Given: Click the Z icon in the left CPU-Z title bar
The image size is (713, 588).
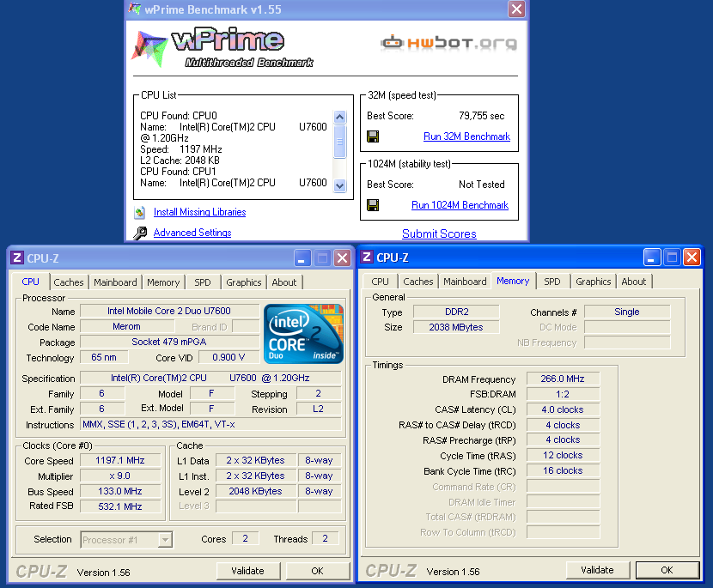Looking at the screenshot, I should click(17, 258).
